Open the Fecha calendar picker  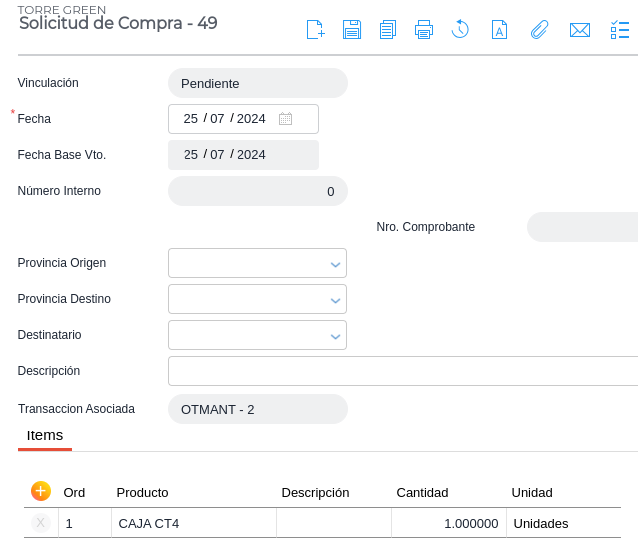[285, 119]
